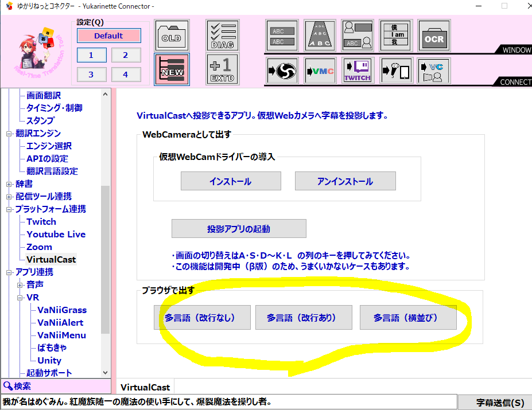Viewport: 532px width, 410px height.
Task: Minimize the Yukarinette Connector window
Action: 479,6
